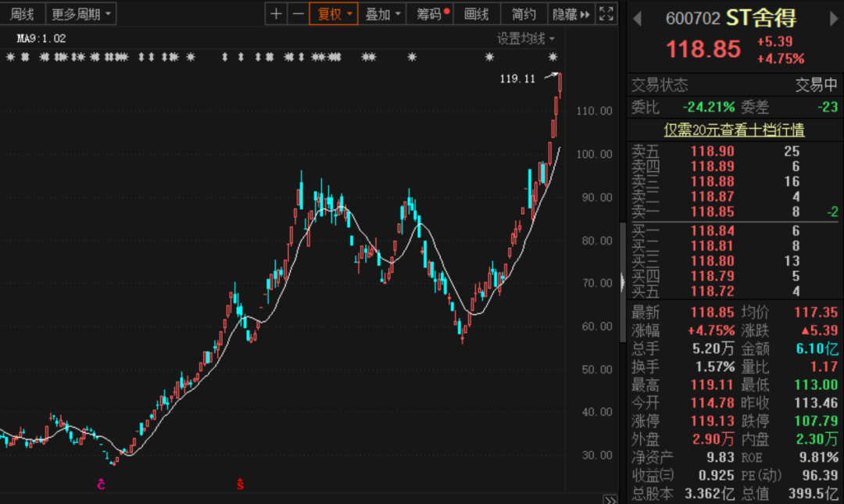Viewport: 844px width, 504px height.
Task: Hide side panel with 隐藏 button
Action: pos(571,14)
